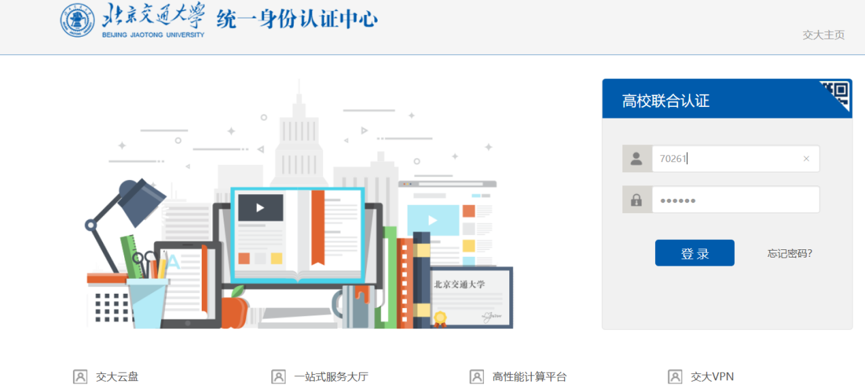The height and width of the screenshot is (389, 865).
Task: Click the icon next to 一站式服务大厅
Action: 279,377
